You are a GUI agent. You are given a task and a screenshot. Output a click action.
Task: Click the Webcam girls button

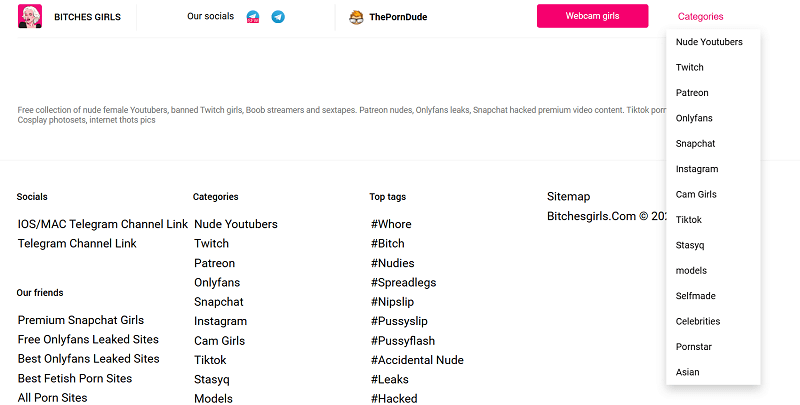(592, 16)
